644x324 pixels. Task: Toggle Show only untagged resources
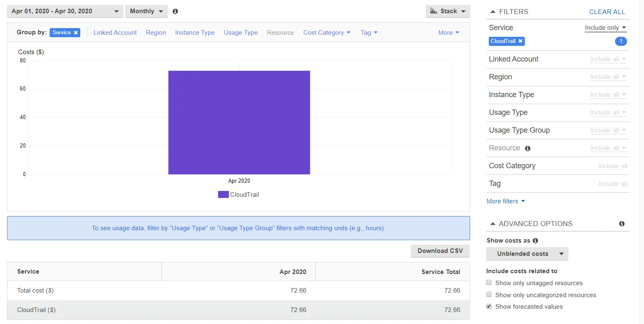coord(489,283)
